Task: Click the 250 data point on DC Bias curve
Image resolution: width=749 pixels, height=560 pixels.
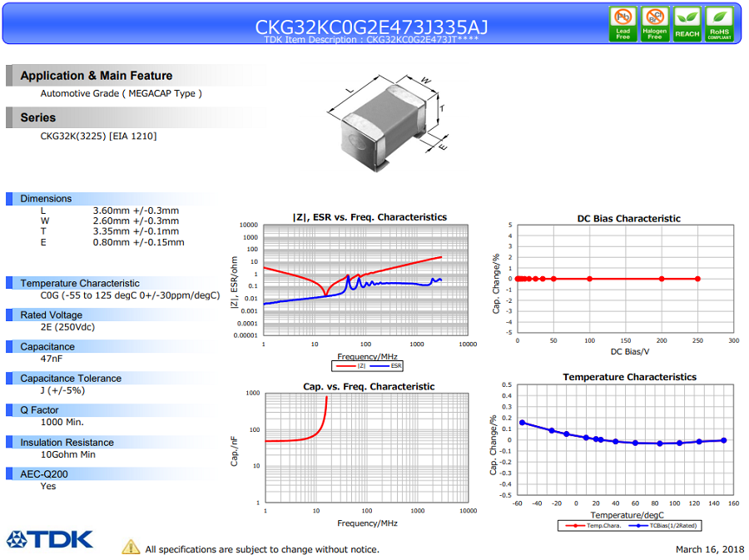Action: click(697, 279)
